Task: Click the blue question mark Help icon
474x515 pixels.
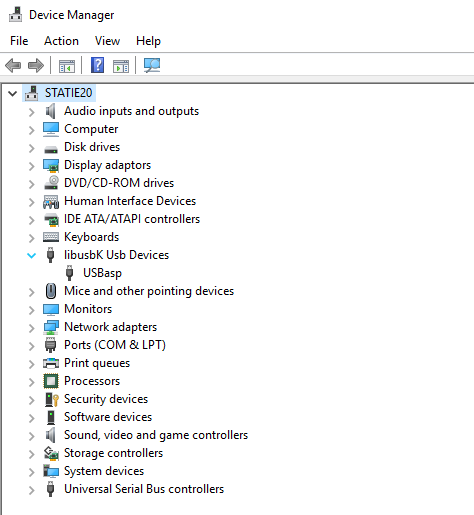Action: tap(98, 65)
